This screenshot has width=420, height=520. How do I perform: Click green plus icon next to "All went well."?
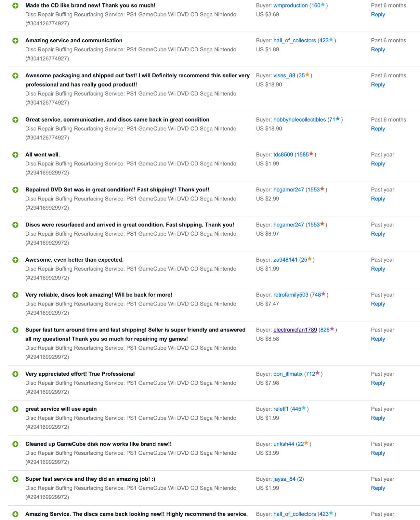(x=15, y=155)
